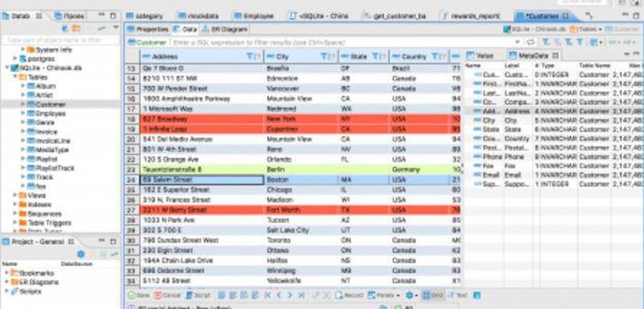The image size is (644, 309).
Task: Click the Address column filter icon
Action: coord(251,56)
